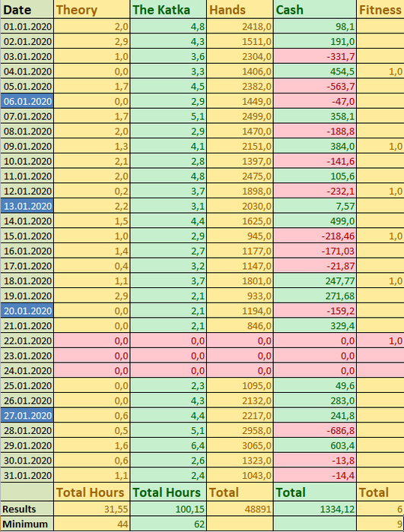The image size is (404, 532).
Task: Select Cash cell 271,68
Action: (x=315, y=296)
